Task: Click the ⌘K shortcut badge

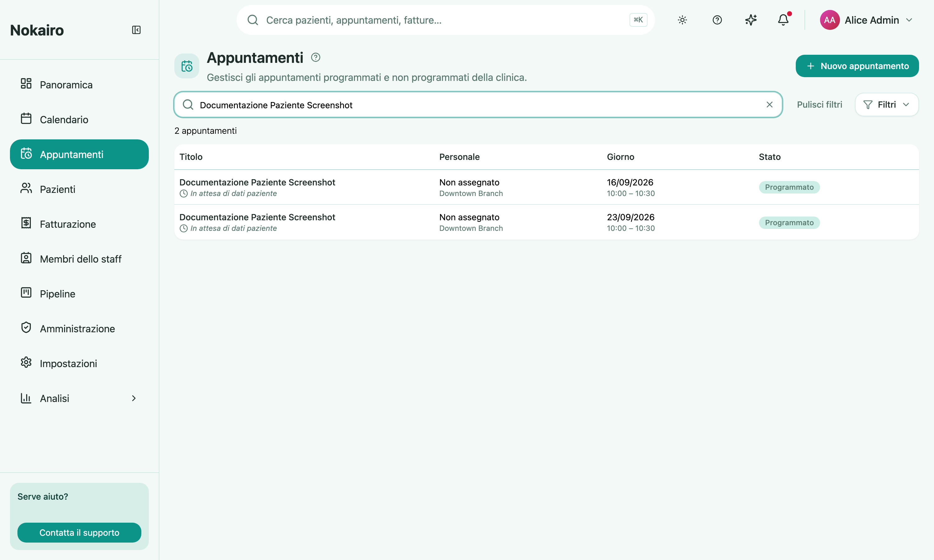Action: 638,20
